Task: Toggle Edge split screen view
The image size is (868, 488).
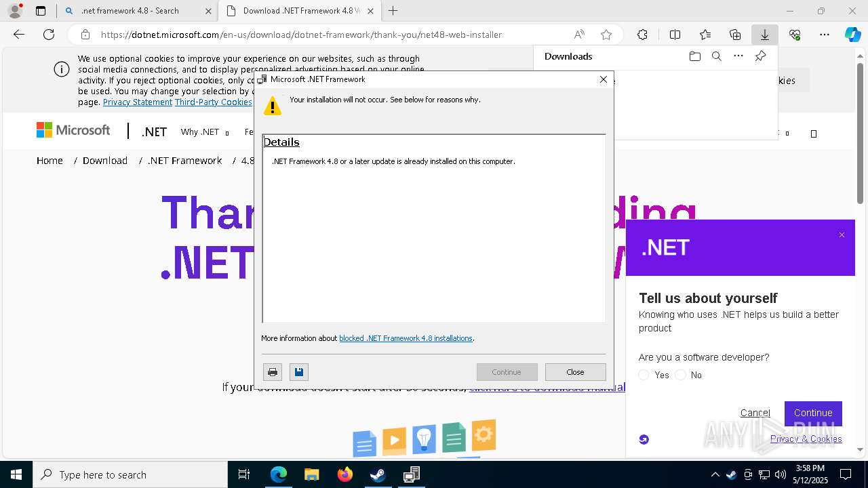Action: pyautogui.click(x=675, y=35)
